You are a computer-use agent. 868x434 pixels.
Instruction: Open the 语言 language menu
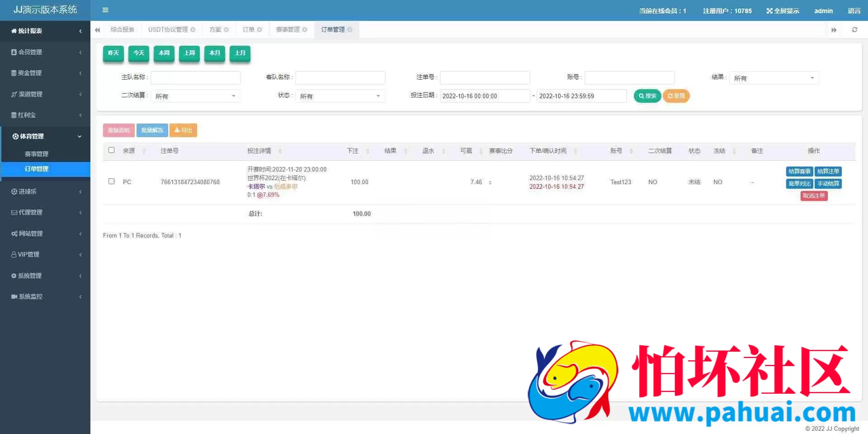click(854, 11)
